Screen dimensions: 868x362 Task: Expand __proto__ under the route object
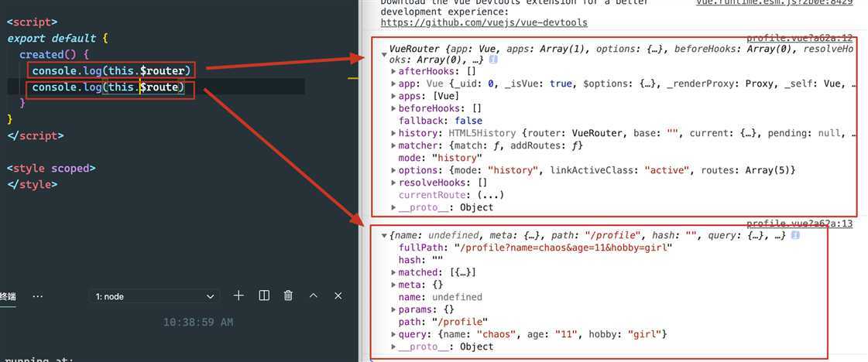[x=393, y=347]
